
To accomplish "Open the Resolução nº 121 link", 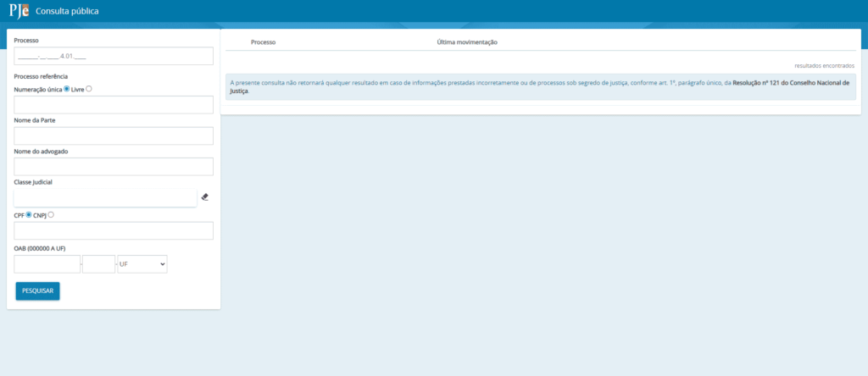I will 790,83.
